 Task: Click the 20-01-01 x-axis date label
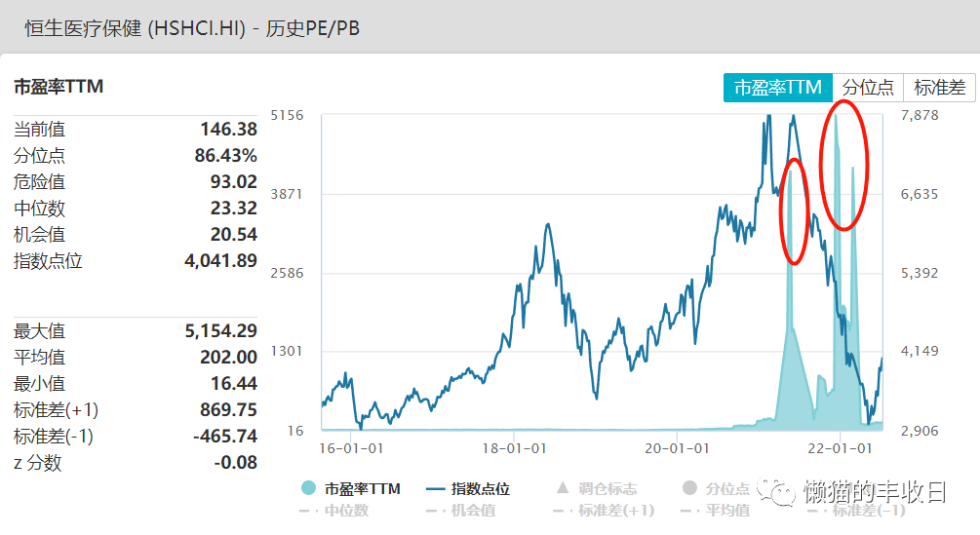coord(676,448)
